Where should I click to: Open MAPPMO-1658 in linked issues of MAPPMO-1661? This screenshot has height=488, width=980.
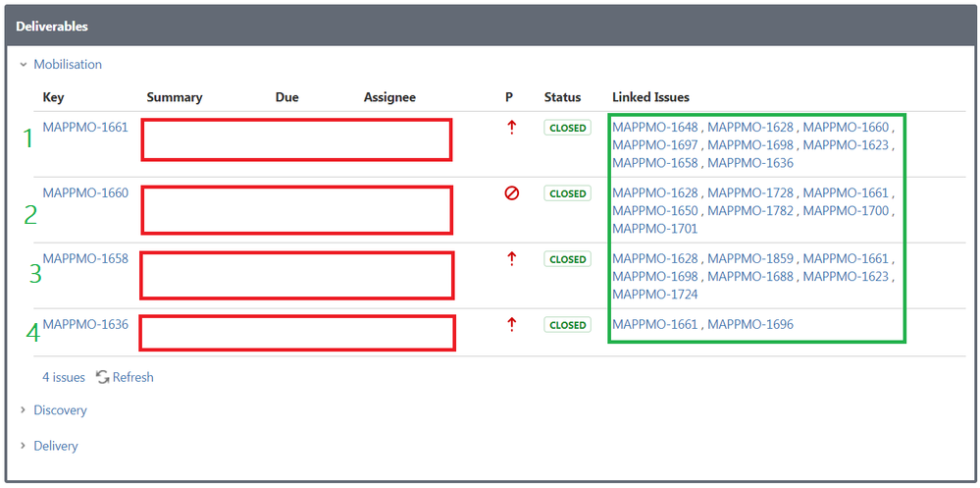pyautogui.click(x=655, y=163)
